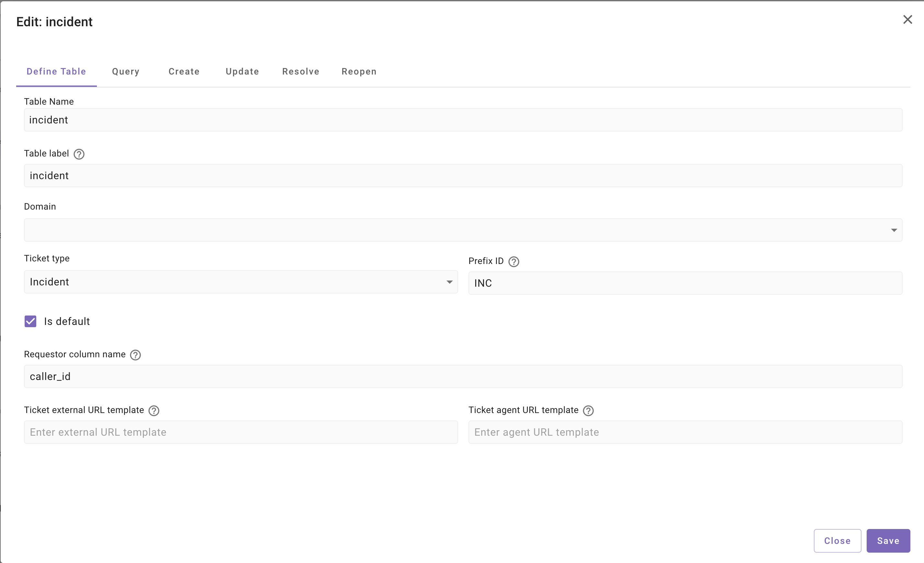The image size is (924, 563).
Task: Switch to the Query tab
Action: tap(126, 72)
